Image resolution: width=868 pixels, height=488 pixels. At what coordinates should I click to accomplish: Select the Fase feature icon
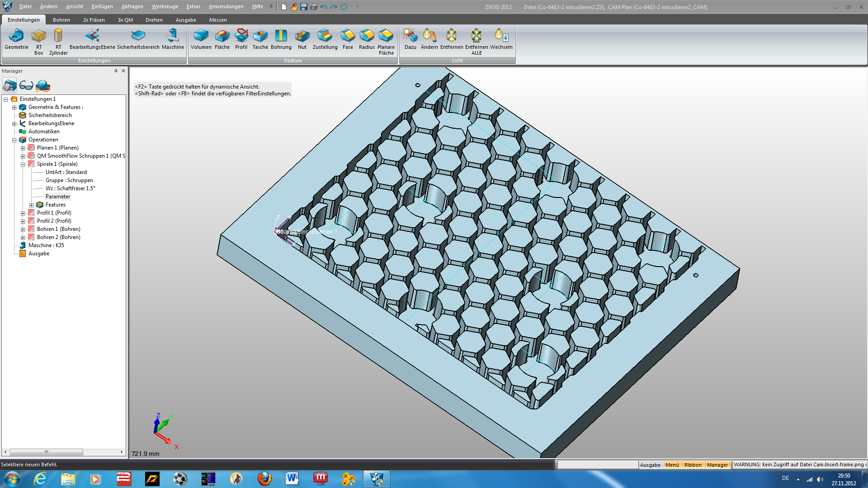tap(348, 39)
